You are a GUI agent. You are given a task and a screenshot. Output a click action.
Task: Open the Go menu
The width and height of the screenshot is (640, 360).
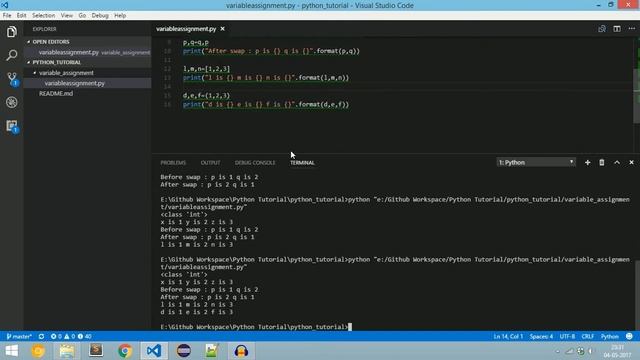[x=82, y=16]
